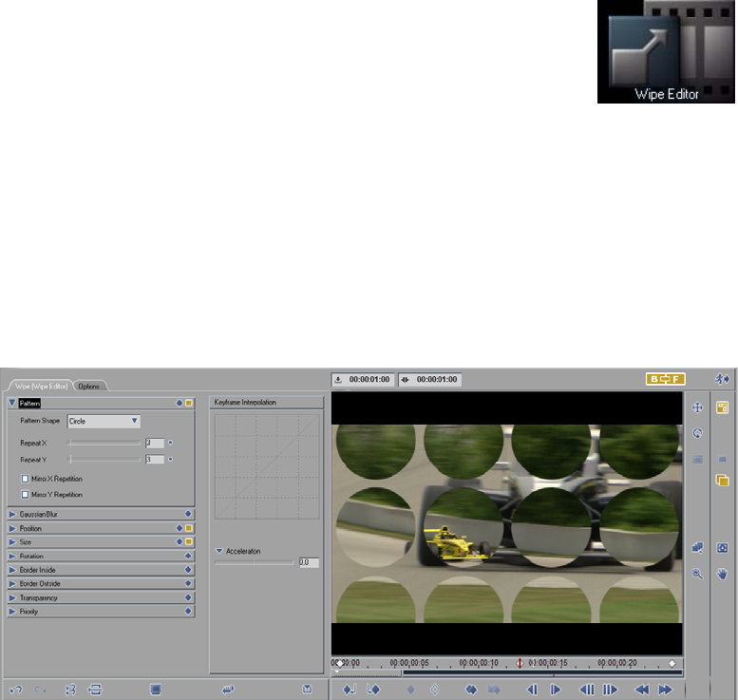Expand the Position section
This screenshot has height=700, width=738.
pos(12,528)
